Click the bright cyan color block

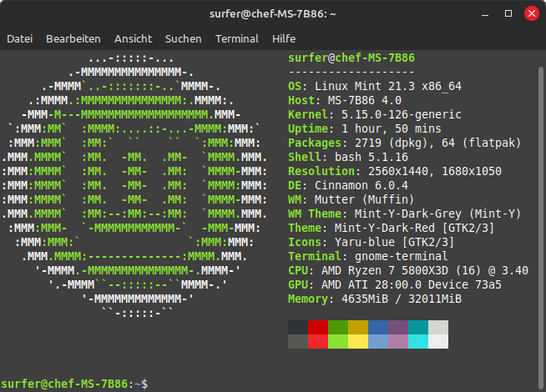tap(418, 341)
